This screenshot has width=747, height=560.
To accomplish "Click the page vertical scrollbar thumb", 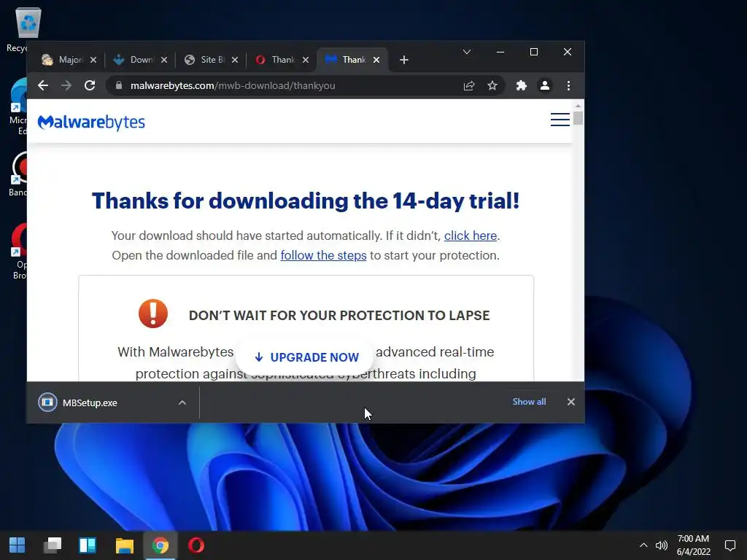I will tap(578, 117).
